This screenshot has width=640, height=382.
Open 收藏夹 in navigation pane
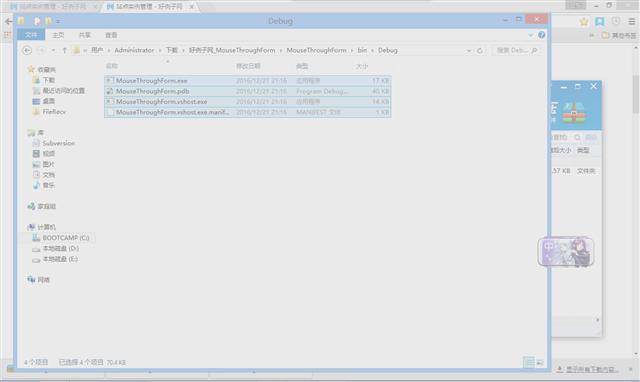pyautogui.click(x=42, y=70)
